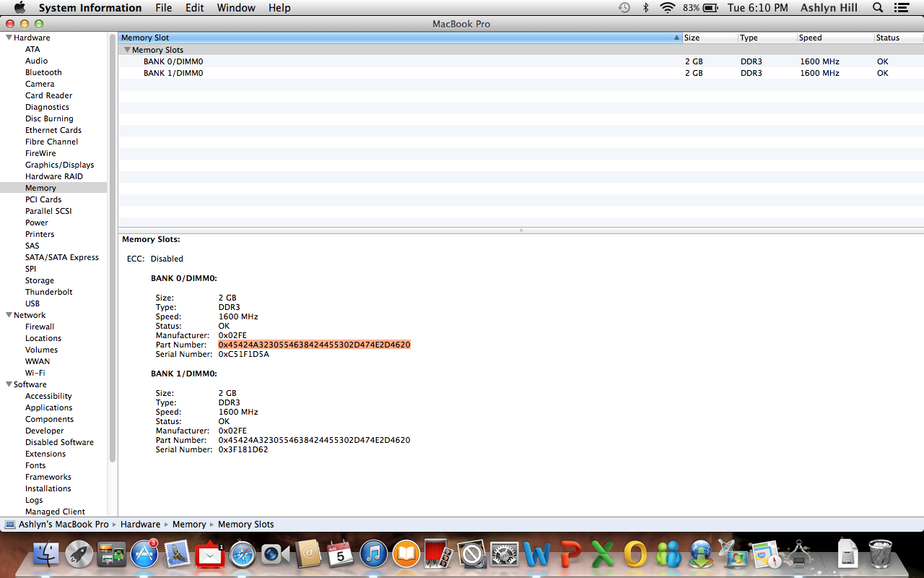This screenshot has width=924, height=578.
Task: Select Applications in the sidebar
Action: 49,407
